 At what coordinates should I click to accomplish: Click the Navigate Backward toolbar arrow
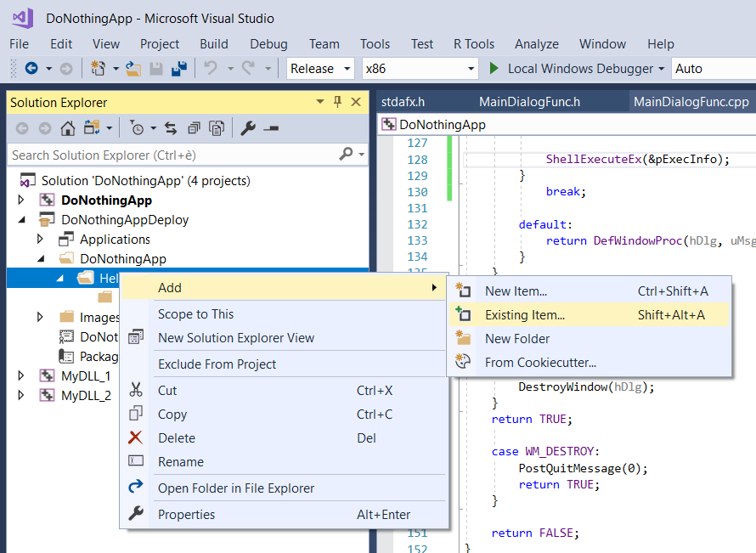coord(31,69)
